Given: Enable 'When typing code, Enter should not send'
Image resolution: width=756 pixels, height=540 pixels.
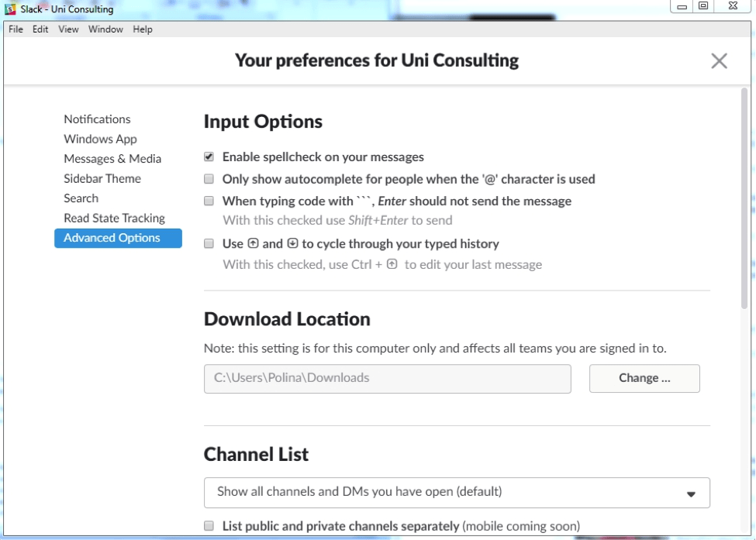Looking at the screenshot, I should pyautogui.click(x=208, y=201).
